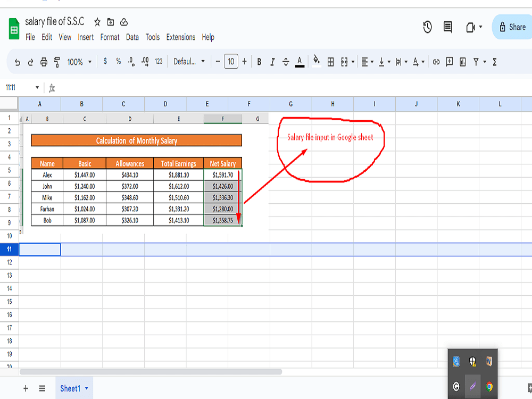Create a filter with the filter icon
This screenshot has width=532, height=399.
pyautogui.click(x=477, y=62)
